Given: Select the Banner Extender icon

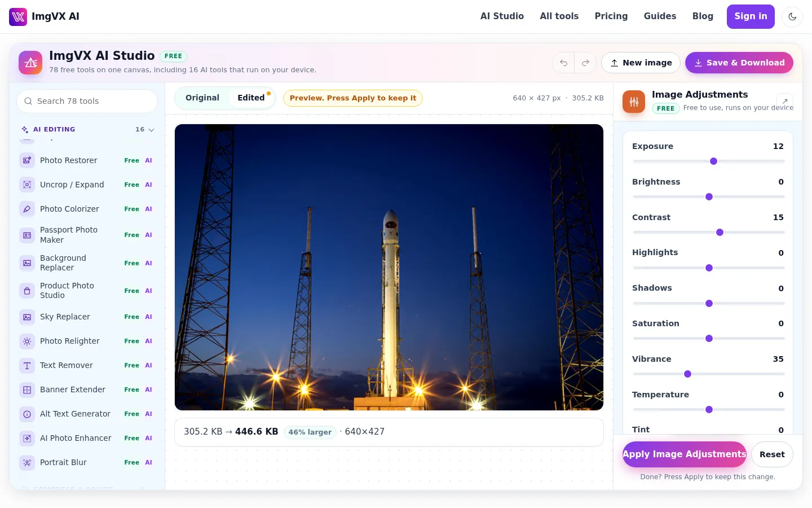Looking at the screenshot, I should (27, 389).
